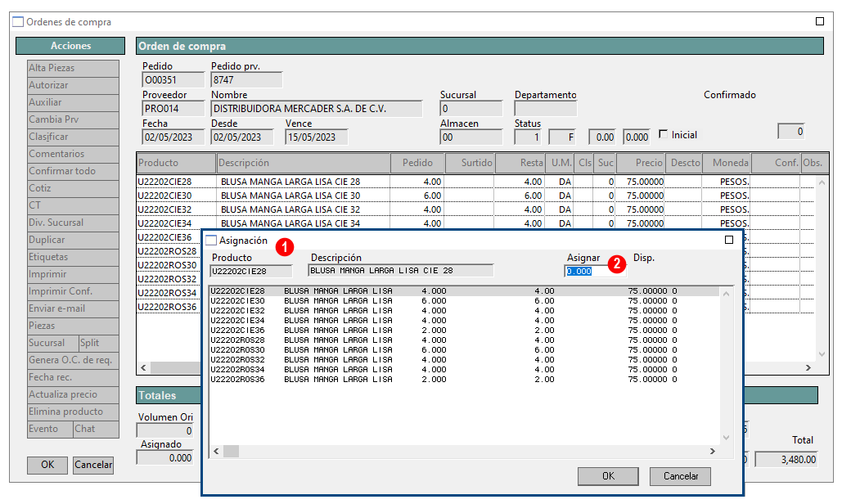Click the Confirmar todo button

[x=73, y=171]
